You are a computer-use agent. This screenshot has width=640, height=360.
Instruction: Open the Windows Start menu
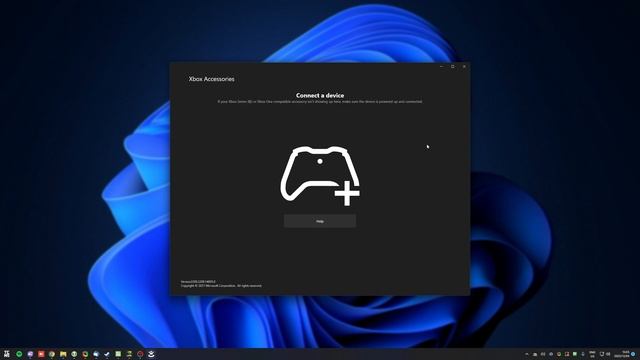(7, 354)
